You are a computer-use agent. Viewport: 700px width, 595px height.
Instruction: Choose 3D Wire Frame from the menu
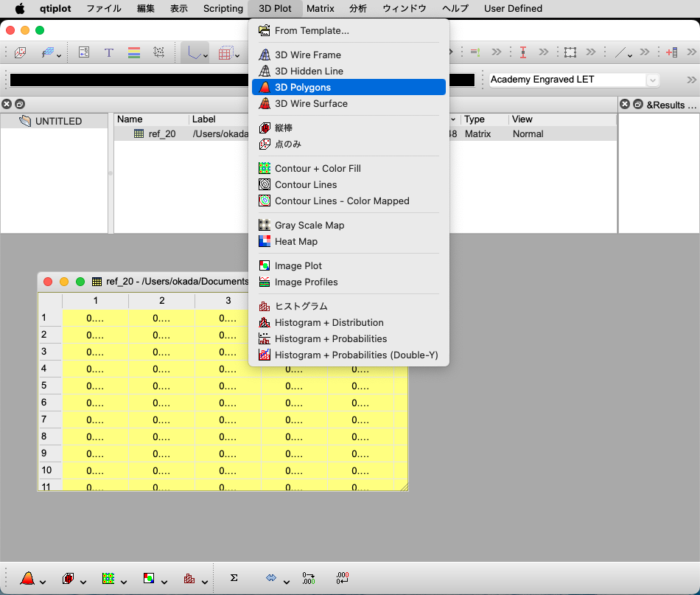349,55
